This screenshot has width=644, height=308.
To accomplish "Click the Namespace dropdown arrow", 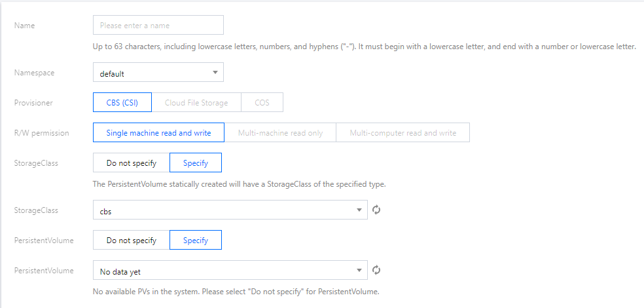I will [x=215, y=72].
